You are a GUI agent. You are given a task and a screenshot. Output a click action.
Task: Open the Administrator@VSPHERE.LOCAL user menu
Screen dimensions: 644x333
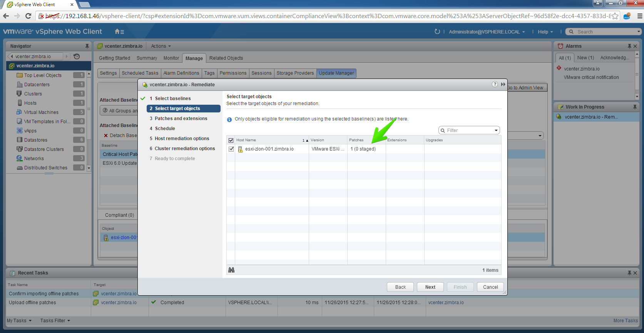coord(487,32)
